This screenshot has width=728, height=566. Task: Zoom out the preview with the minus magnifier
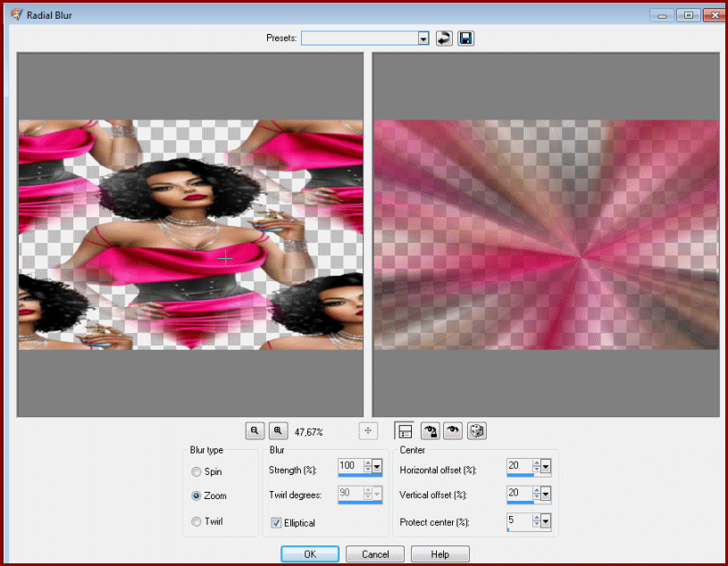pos(255,430)
